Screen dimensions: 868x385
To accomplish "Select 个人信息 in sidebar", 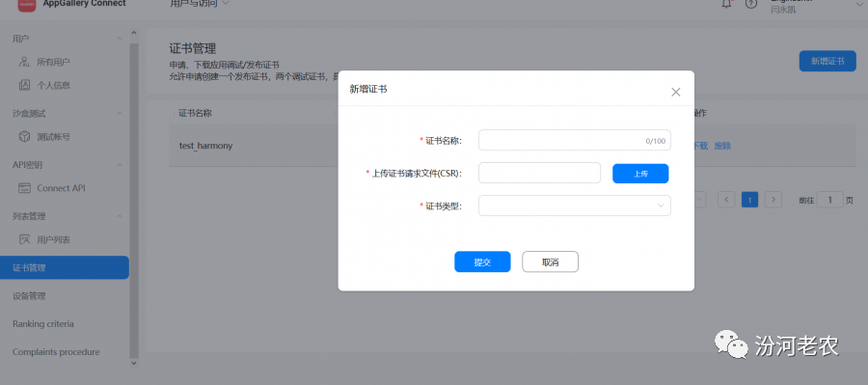I will click(53, 85).
